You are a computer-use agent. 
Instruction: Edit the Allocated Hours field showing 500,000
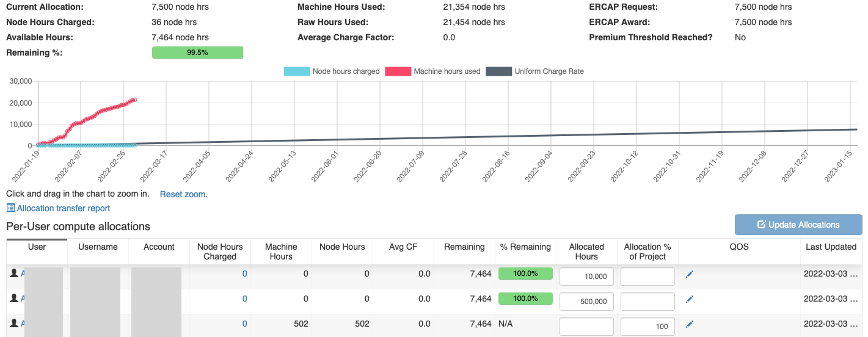click(x=586, y=302)
